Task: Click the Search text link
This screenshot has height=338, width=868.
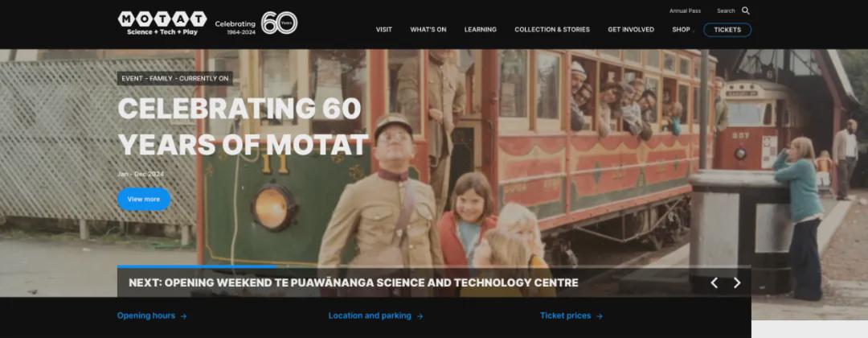Action: pyautogui.click(x=726, y=11)
